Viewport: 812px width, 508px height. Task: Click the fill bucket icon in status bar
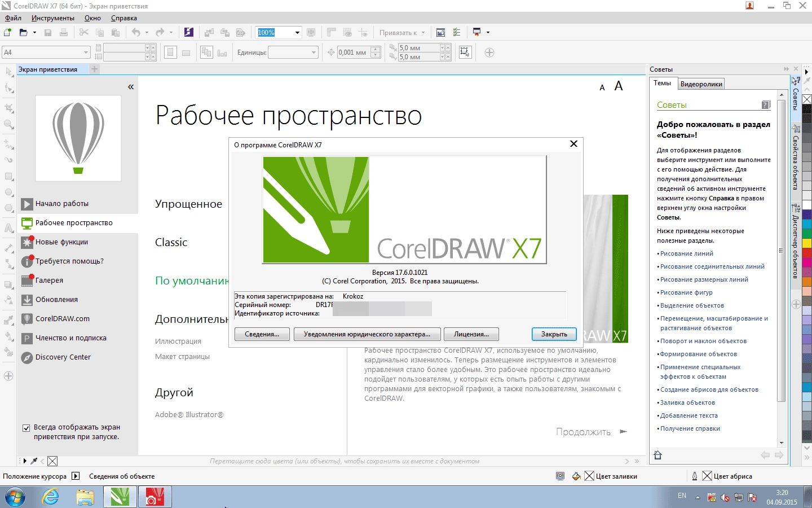pyautogui.click(x=576, y=476)
